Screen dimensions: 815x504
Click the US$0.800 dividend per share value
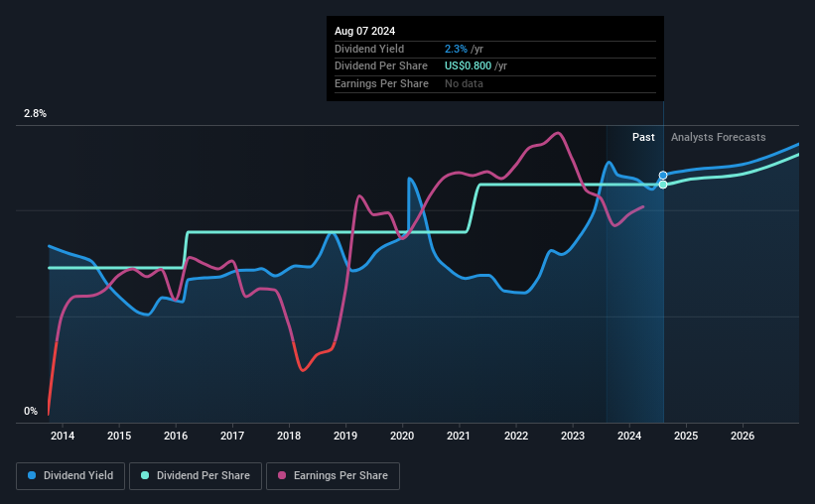pyautogui.click(x=468, y=66)
